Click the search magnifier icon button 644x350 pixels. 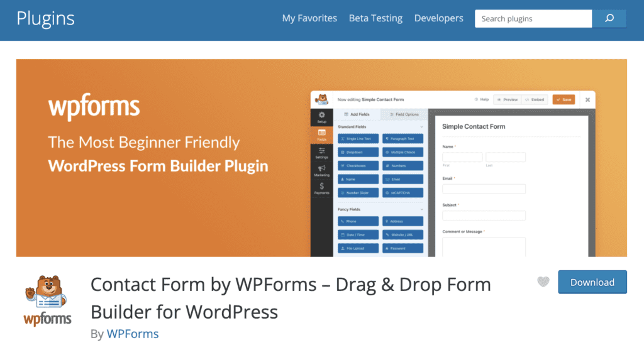[609, 19]
